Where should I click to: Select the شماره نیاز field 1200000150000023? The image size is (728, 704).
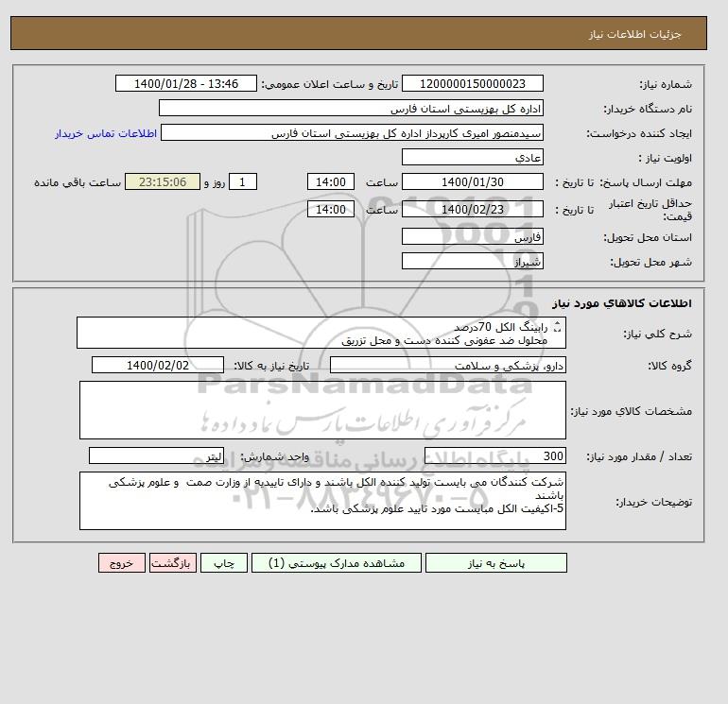[472, 83]
